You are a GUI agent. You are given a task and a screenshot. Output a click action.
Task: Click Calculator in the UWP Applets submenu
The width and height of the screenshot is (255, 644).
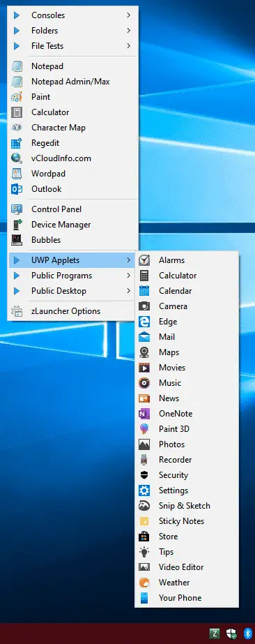coord(187,276)
